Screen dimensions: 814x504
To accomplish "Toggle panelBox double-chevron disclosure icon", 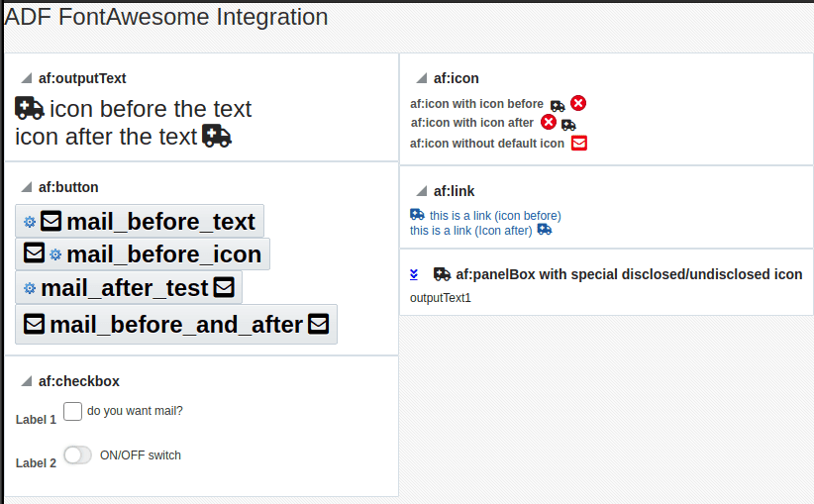I will coord(415,274).
